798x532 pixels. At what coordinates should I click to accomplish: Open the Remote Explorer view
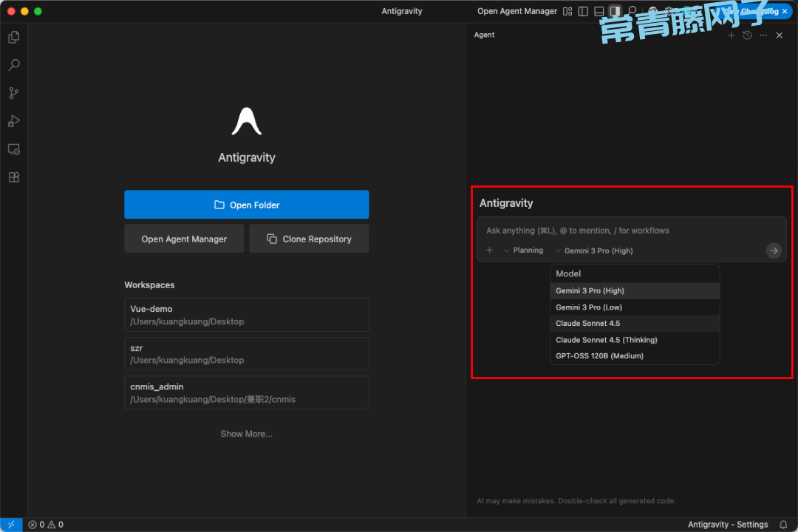pyautogui.click(x=13, y=149)
